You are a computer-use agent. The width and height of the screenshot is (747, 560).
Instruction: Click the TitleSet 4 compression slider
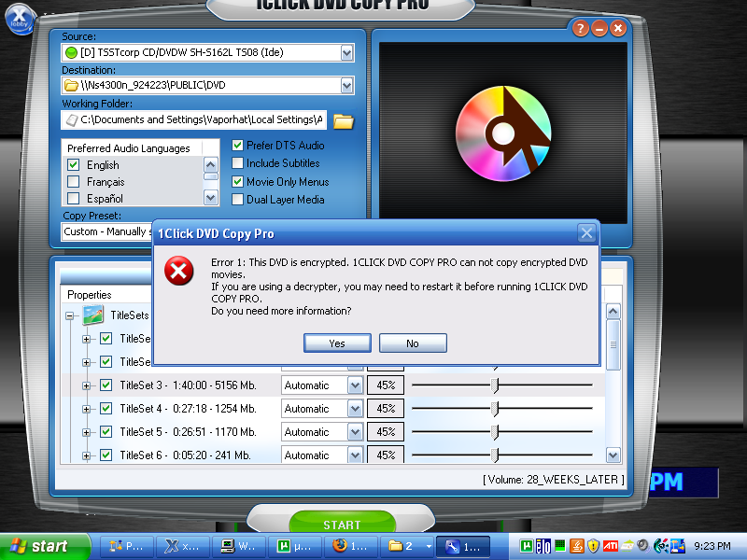pyautogui.click(x=501, y=409)
